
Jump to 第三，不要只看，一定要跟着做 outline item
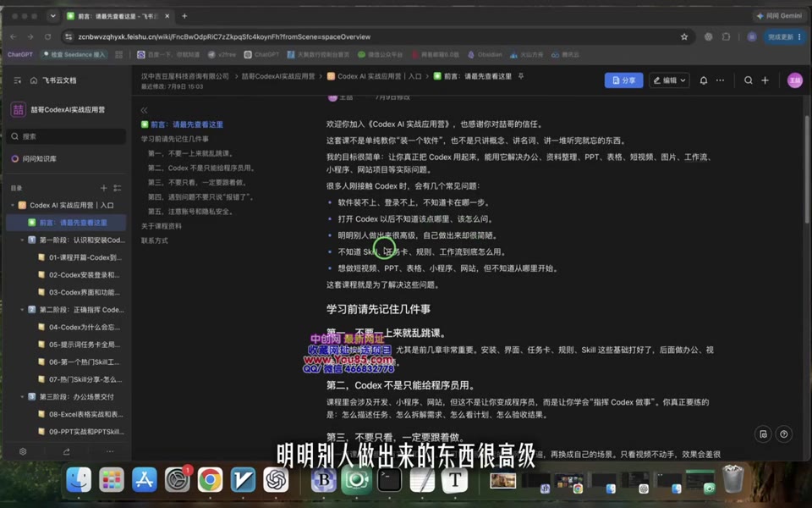tap(198, 183)
